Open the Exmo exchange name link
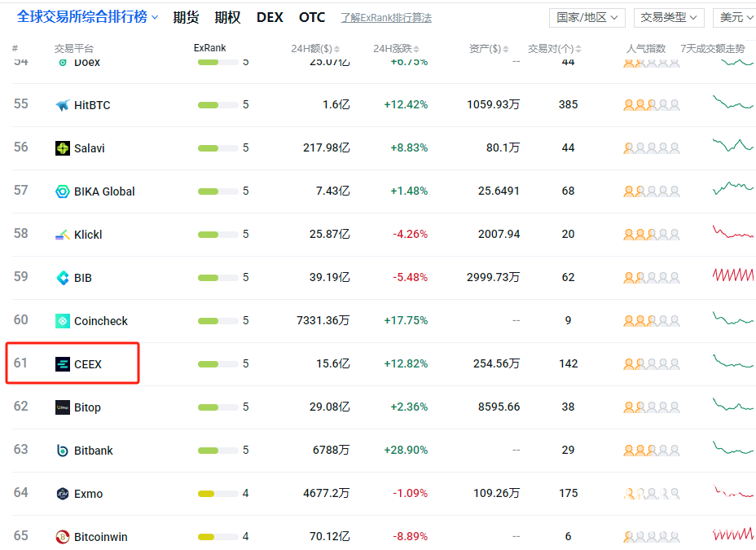The image size is (756, 550). pos(89,493)
